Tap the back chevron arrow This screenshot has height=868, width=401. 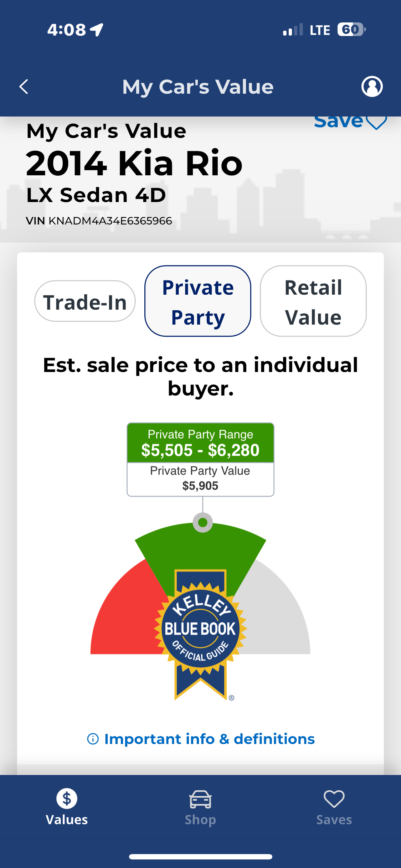[x=24, y=87]
